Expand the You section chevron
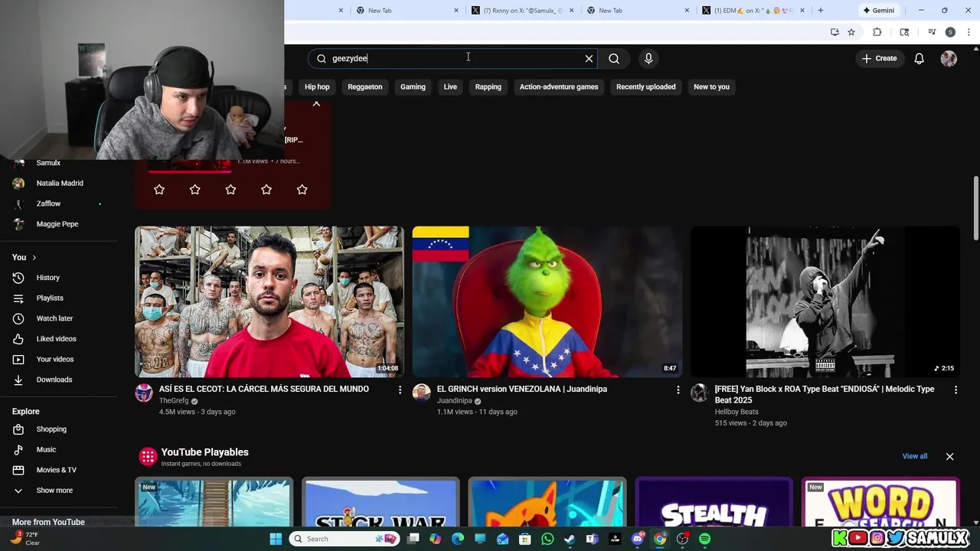 click(34, 257)
